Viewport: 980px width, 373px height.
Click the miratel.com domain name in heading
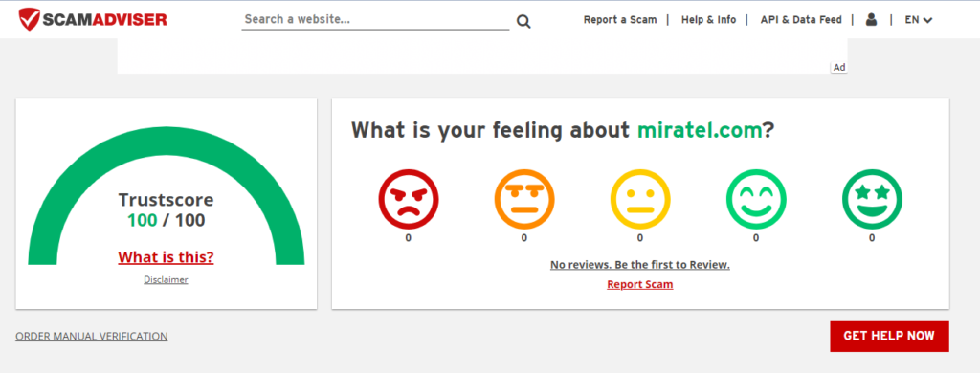tap(700, 130)
